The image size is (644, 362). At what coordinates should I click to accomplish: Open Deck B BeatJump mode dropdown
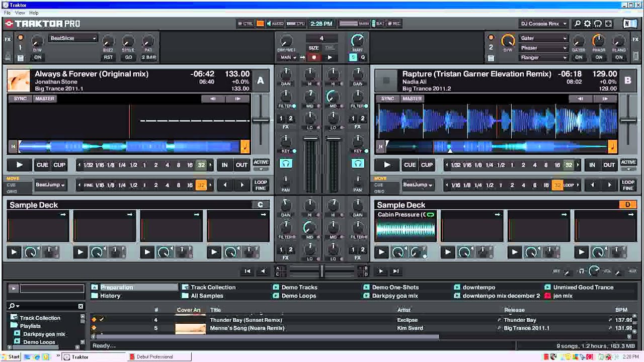[418, 185]
